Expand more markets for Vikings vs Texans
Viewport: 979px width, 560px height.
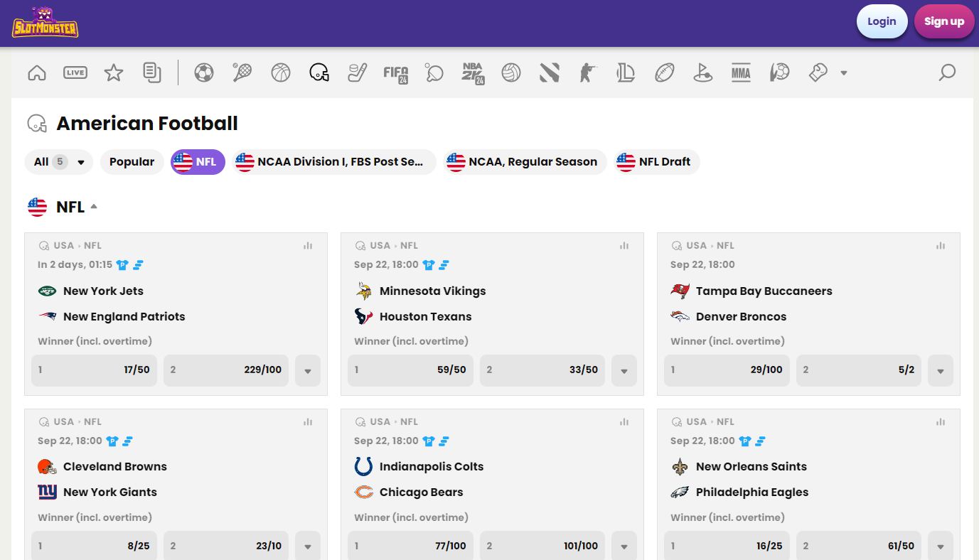pos(624,371)
